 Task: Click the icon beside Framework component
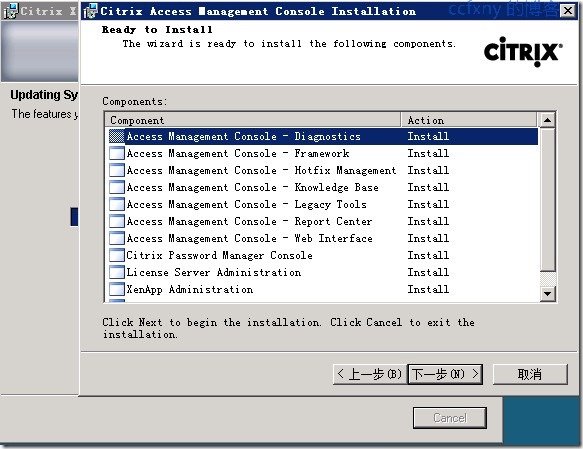click(117, 153)
